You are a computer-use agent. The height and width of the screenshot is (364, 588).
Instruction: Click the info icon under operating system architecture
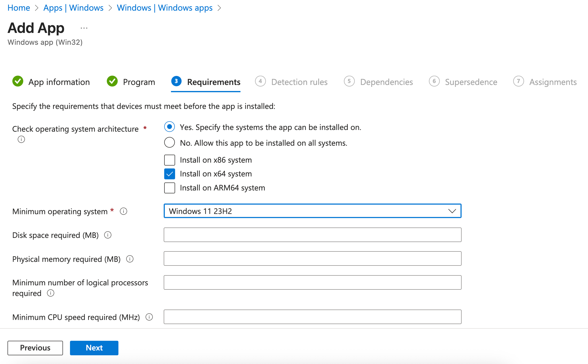(x=21, y=139)
